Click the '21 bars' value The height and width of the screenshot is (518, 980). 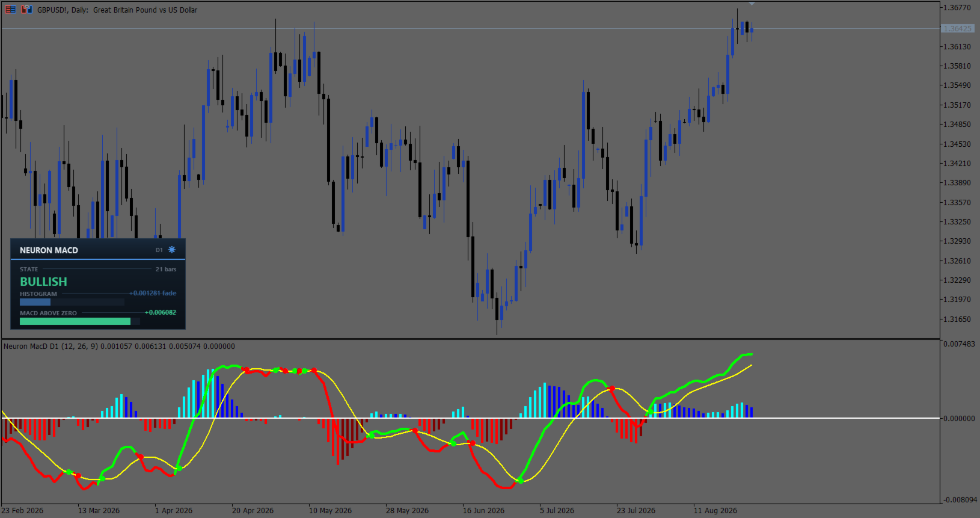click(166, 270)
